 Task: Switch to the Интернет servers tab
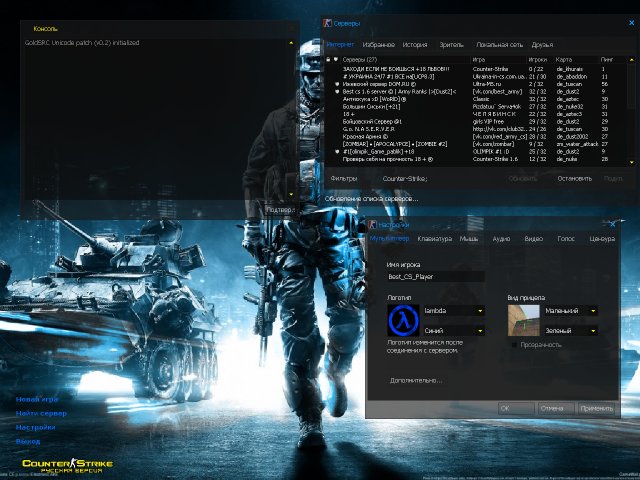[340, 44]
